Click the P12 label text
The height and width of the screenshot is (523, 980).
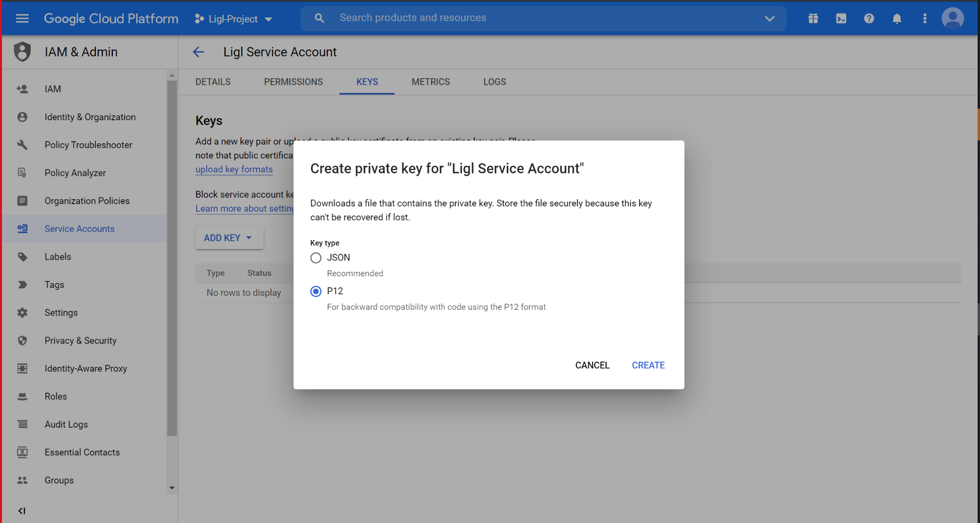[335, 291]
